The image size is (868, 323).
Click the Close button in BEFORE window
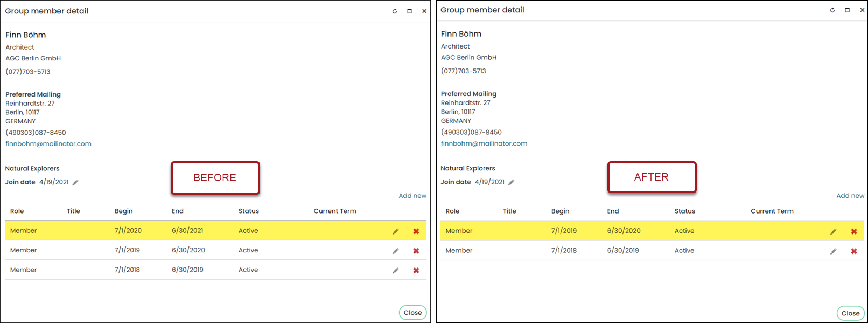pyautogui.click(x=413, y=313)
